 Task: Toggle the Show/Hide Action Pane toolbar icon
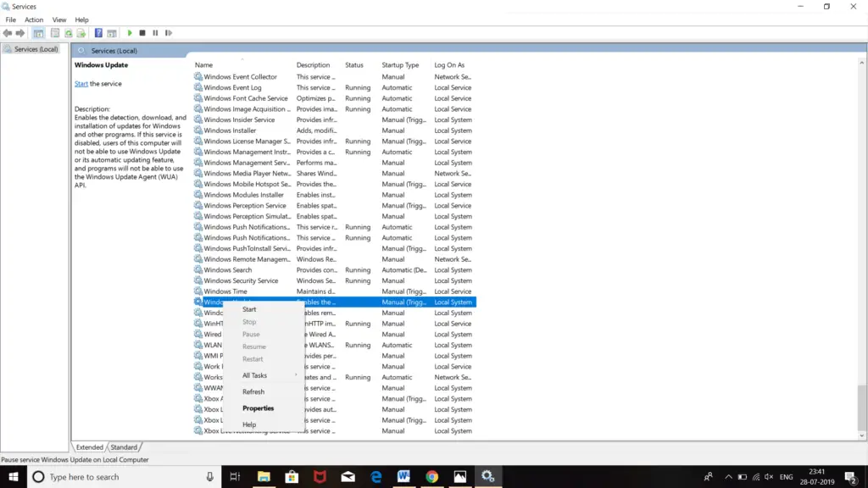pos(112,33)
